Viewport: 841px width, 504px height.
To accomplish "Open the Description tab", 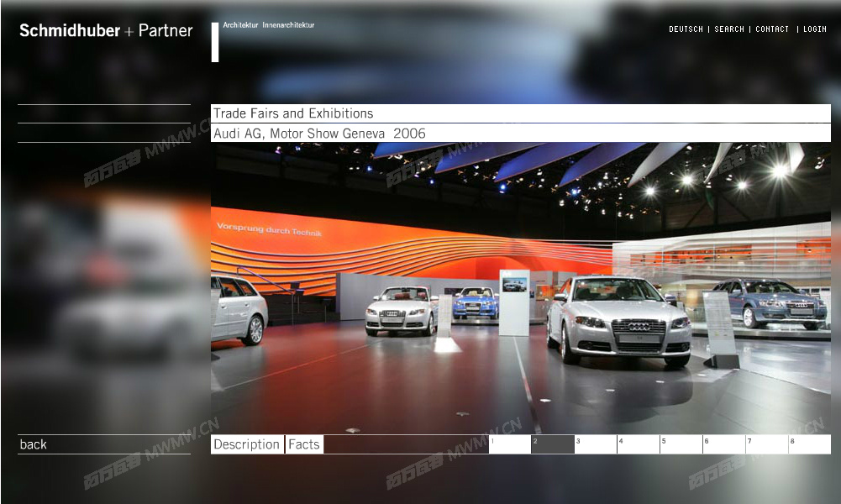I will pyautogui.click(x=247, y=444).
